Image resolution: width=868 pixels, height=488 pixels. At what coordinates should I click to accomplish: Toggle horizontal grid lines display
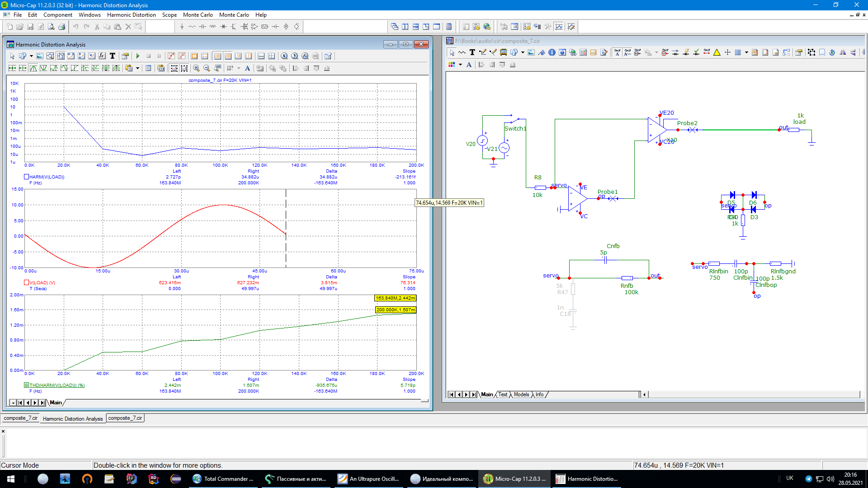click(228, 56)
